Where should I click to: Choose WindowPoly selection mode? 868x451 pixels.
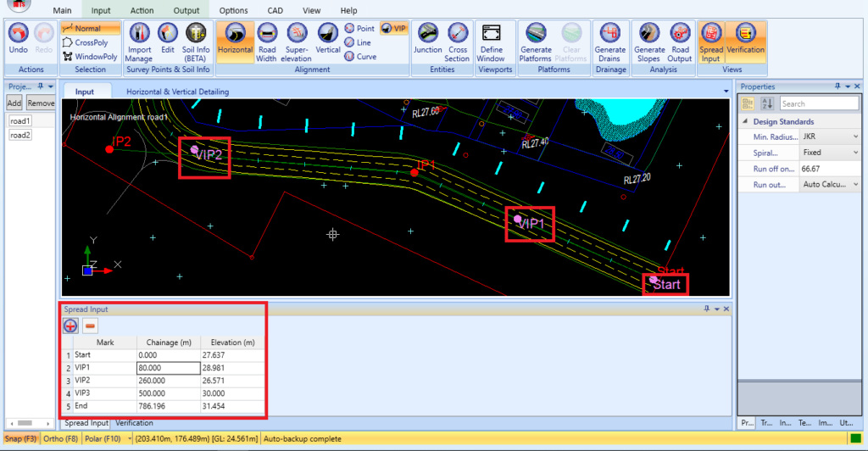tap(90, 57)
